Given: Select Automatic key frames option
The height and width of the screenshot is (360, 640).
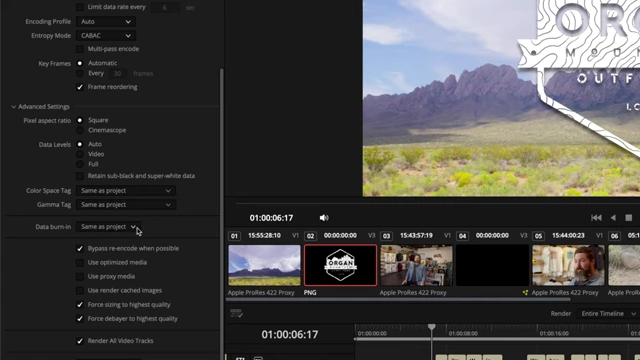Looking at the screenshot, I should pyautogui.click(x=80, y=63).
